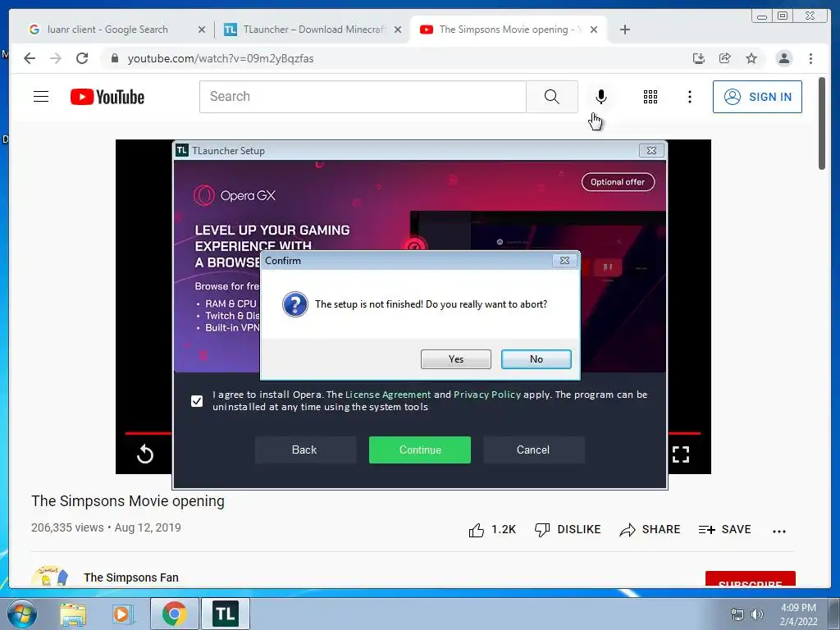The width and height of the screenshot is (840, 630).
Task: Go to YouTube home via logo
Action: coord(107,97)
